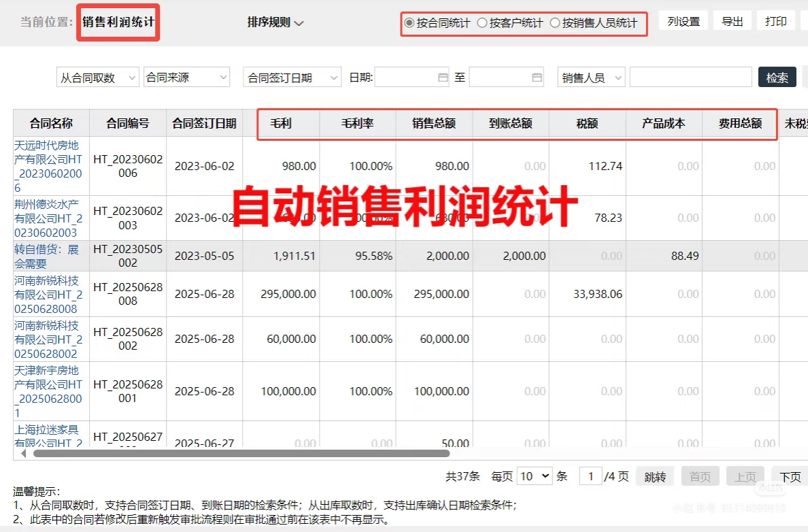808x532 pixels.
Task: Click 毛利 value 100,000.00
Action: click(288, 391)
